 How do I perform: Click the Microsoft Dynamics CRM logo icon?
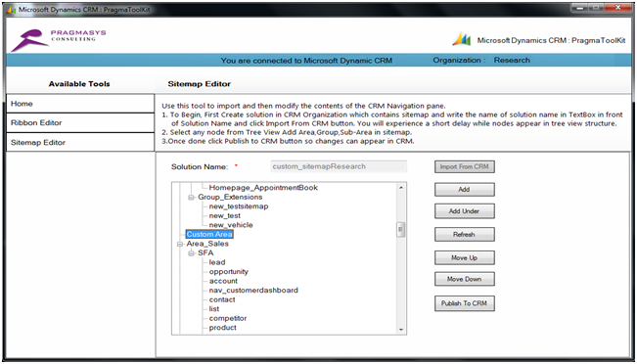[x=462, y=39]
